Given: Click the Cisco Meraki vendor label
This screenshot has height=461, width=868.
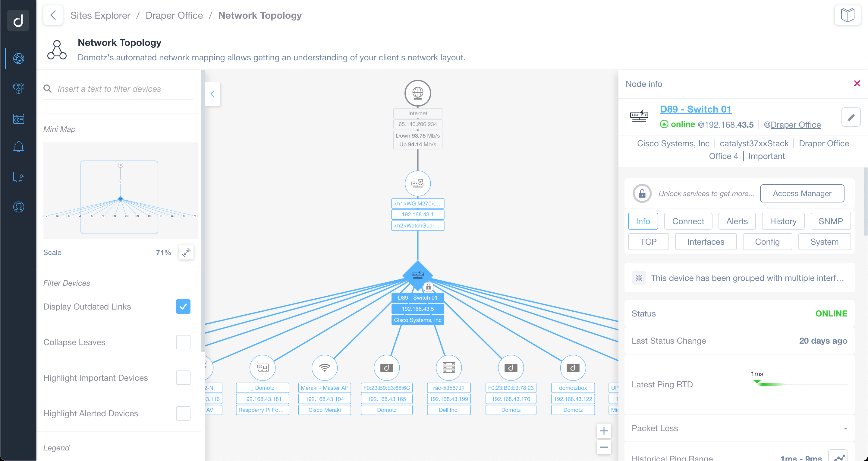Looking at the screenshot, I should 325,410.
